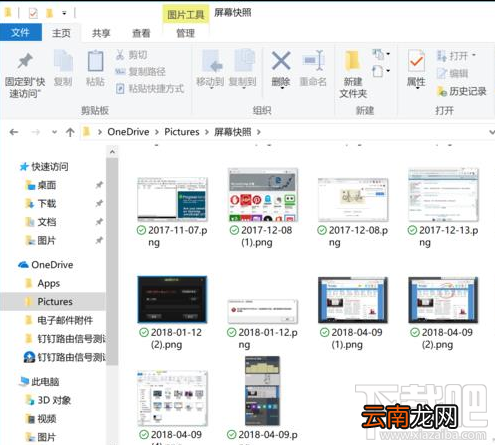
Task: Select thumbnail 2018-01-12 (2).png
Action: coord(172,299)
